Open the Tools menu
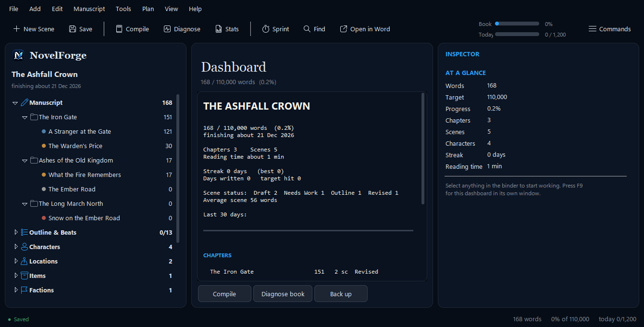The width and height of the screenshot is (644, 327). pos(124,9)
